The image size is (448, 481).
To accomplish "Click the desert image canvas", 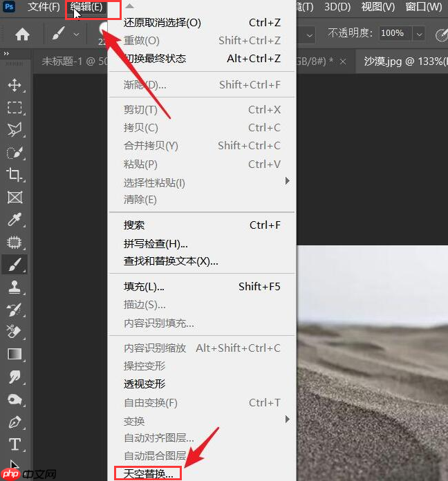I will 372,363.
